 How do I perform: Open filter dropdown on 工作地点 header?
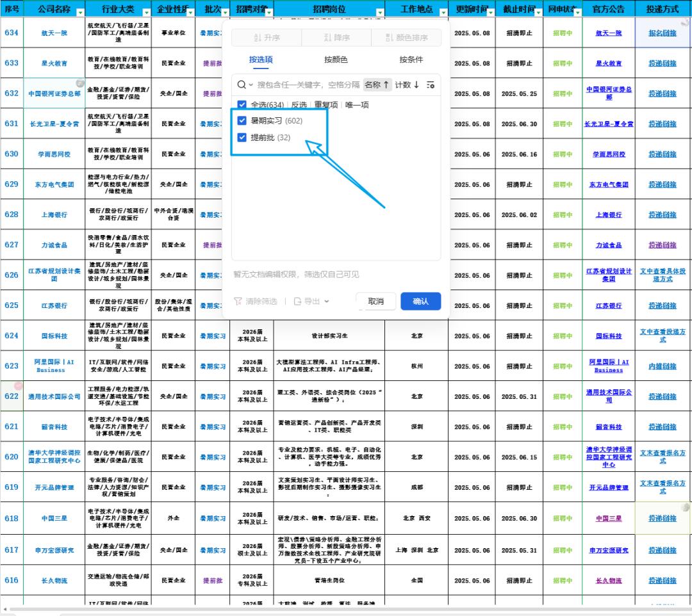(x=443, y=12)
